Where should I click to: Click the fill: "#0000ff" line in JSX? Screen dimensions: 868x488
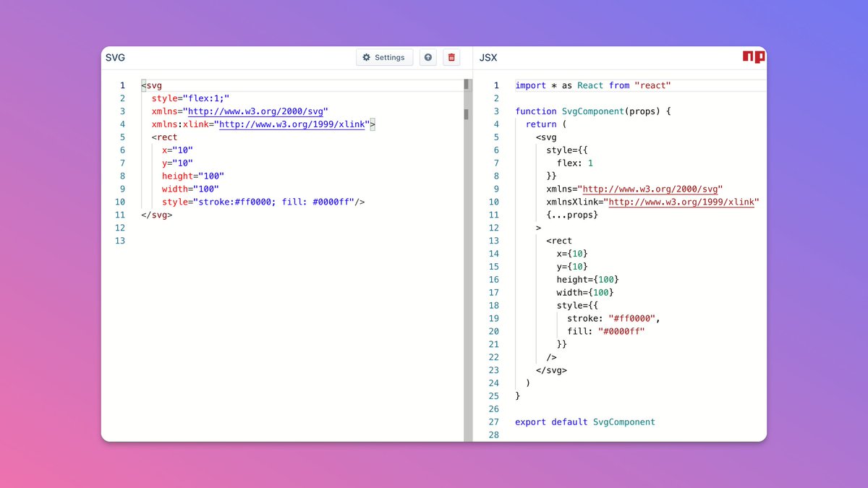(x=606, y=333)
